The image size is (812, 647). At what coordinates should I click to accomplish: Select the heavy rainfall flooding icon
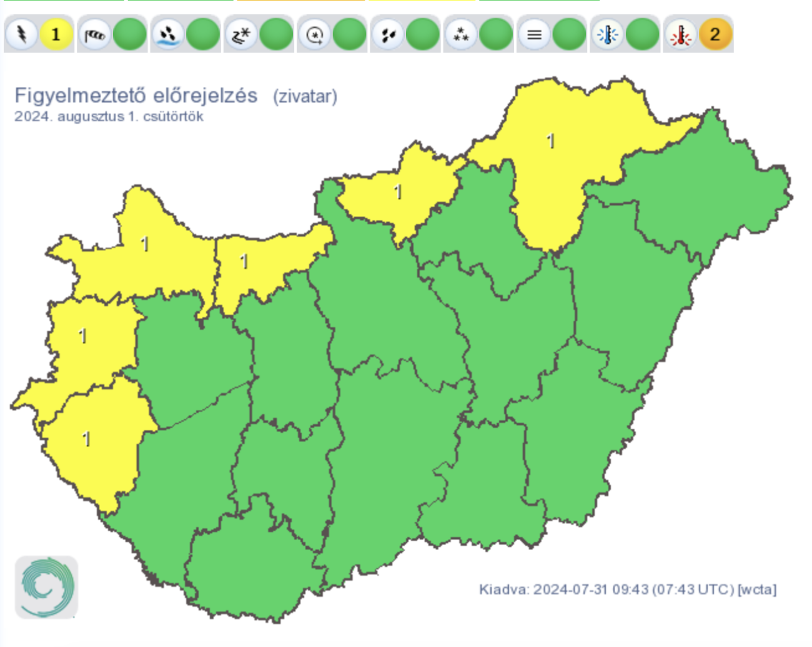168,34
